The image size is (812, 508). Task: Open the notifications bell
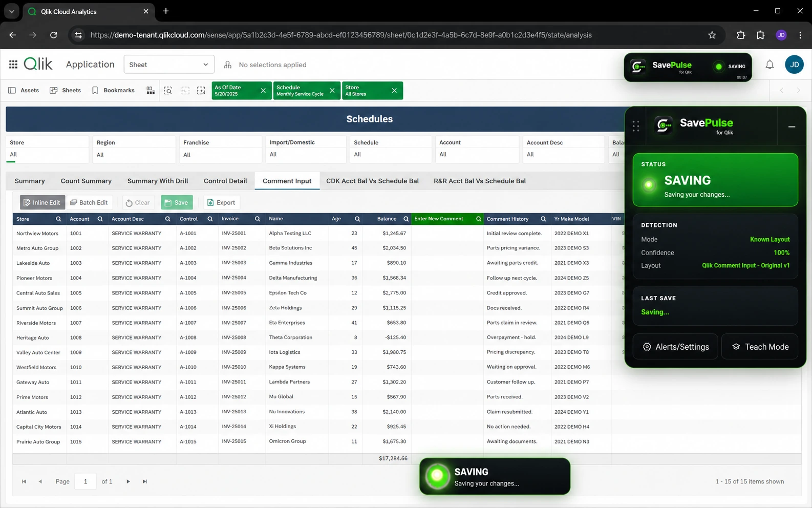[x=770, y=65]
